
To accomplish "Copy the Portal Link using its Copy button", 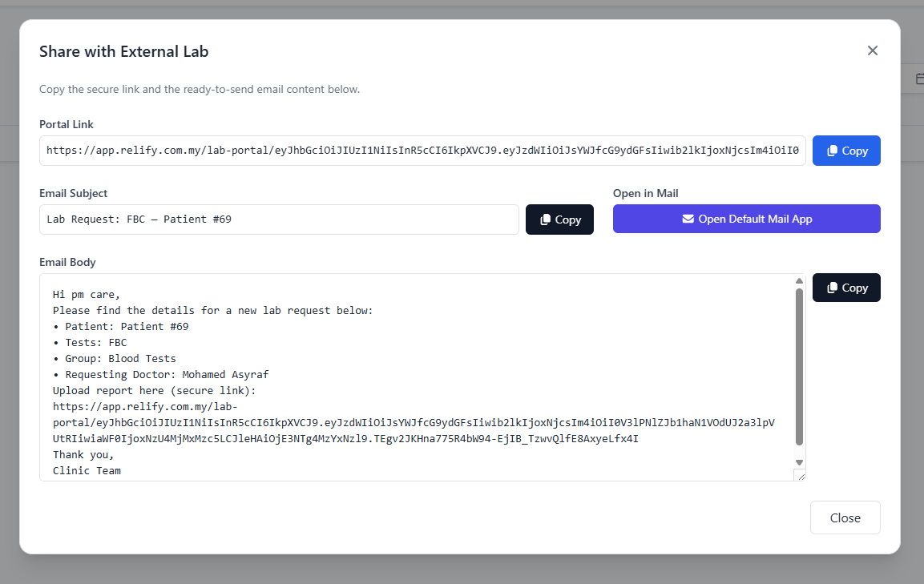I will click(846, 151).
